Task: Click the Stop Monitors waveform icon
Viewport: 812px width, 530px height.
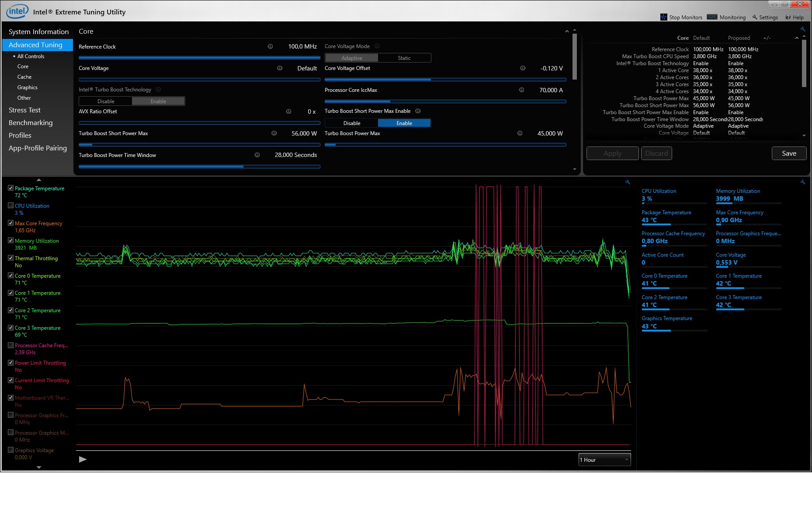Action: 664,17
